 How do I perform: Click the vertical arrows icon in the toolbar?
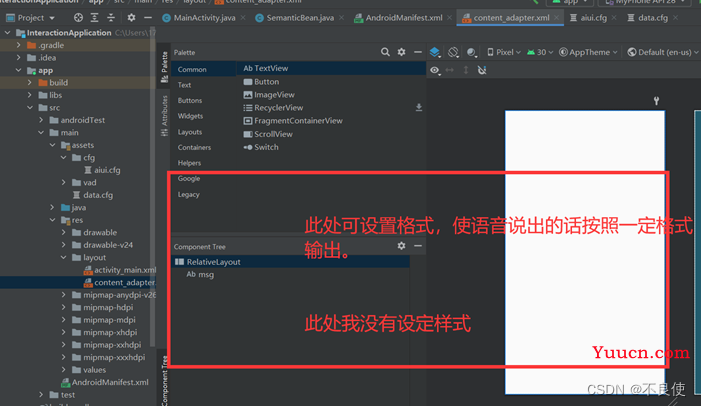point(466,70)
